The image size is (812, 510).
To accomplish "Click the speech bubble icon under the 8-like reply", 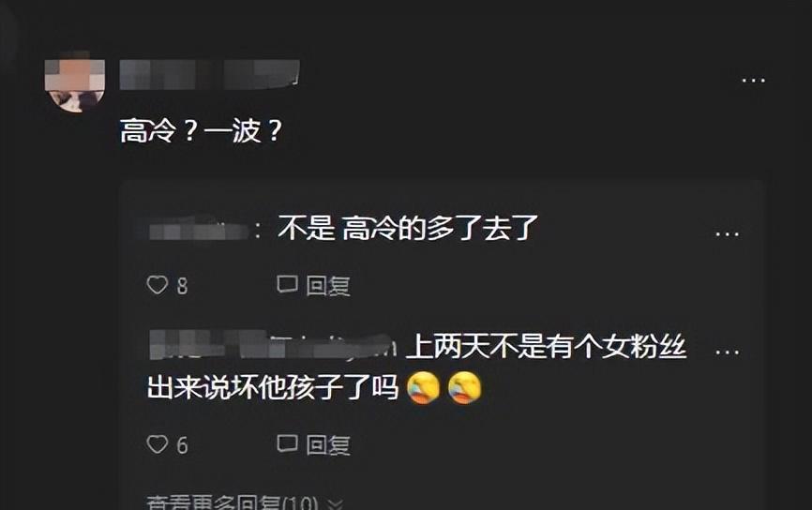I will click(288, 284).
